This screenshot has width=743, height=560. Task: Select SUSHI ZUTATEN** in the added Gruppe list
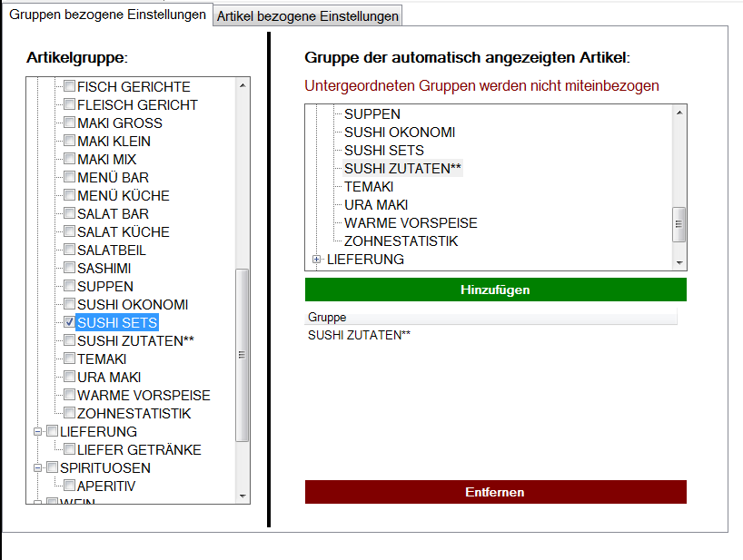pos(359,336)
